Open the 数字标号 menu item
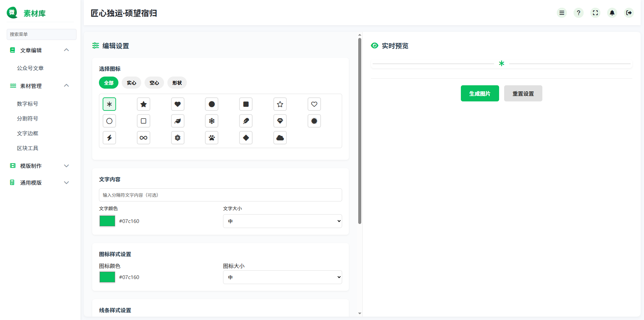This screenshot has height=320, width=644. click(28, 104)
